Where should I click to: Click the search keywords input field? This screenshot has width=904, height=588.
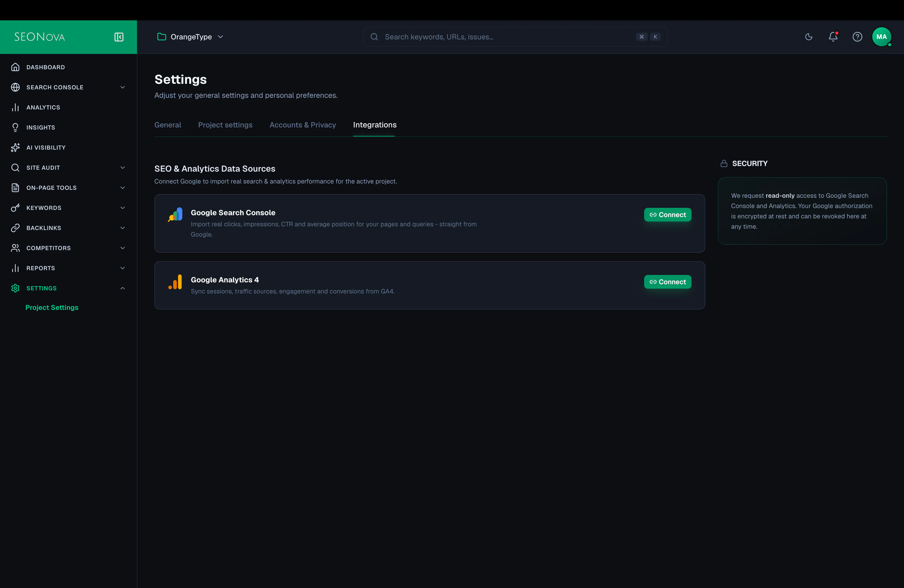(x=515, y=37)
